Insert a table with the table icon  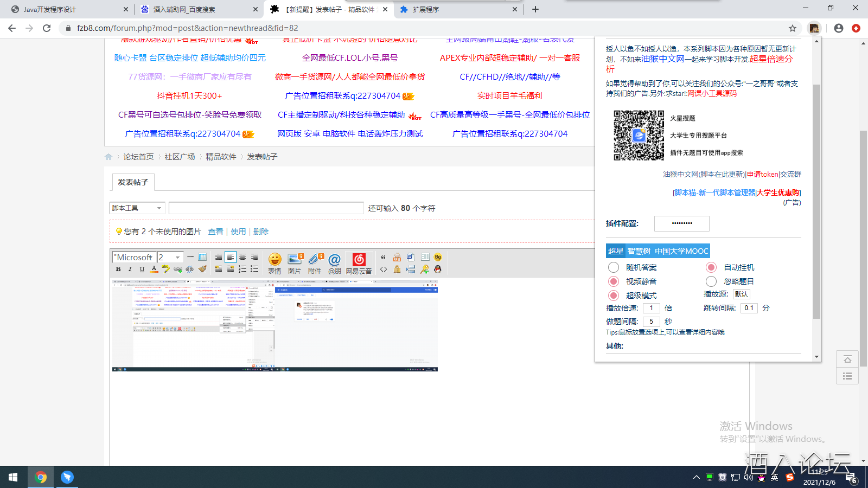(x=202, y=257)
